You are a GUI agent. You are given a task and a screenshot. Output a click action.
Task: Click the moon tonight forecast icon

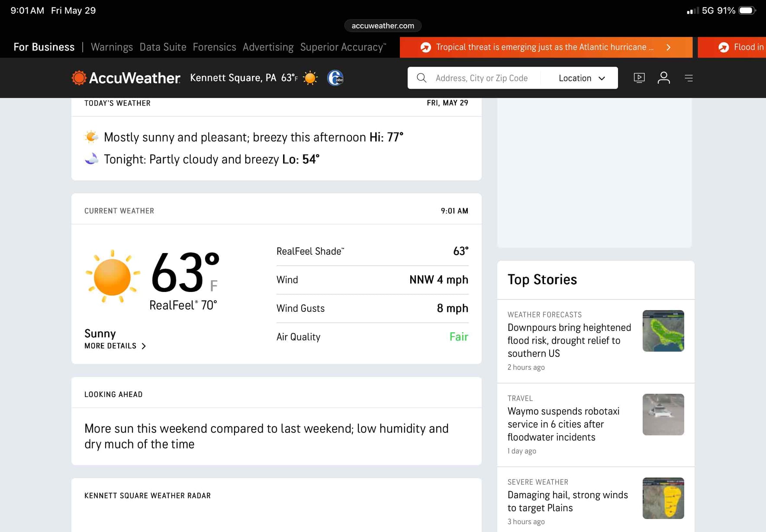click(91, 159)
